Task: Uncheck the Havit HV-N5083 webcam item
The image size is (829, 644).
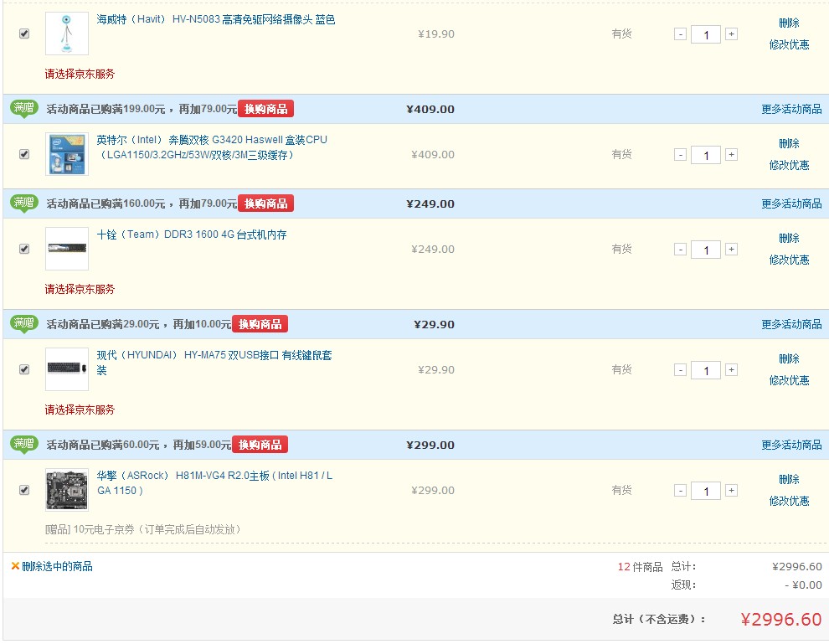Action: click(x=24, y=33)
